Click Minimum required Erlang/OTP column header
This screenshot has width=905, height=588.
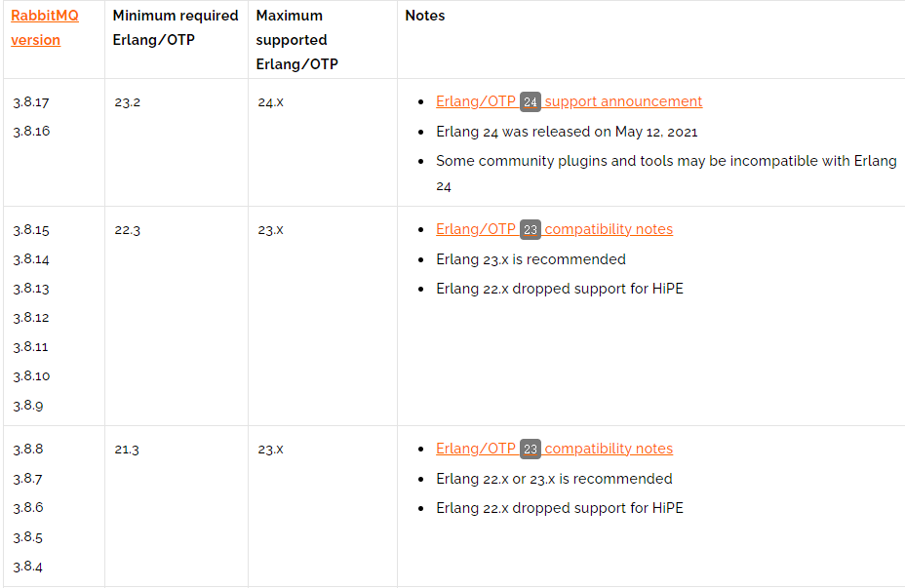176,27
